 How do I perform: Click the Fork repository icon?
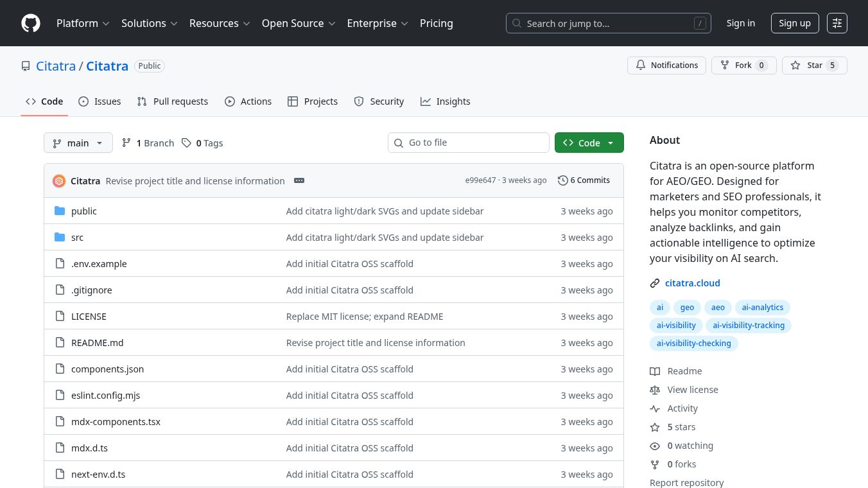(725, 65)
